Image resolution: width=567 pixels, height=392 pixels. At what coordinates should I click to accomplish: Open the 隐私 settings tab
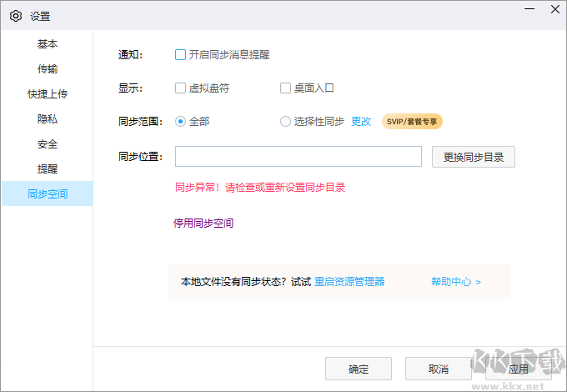[x=48, y=119]
